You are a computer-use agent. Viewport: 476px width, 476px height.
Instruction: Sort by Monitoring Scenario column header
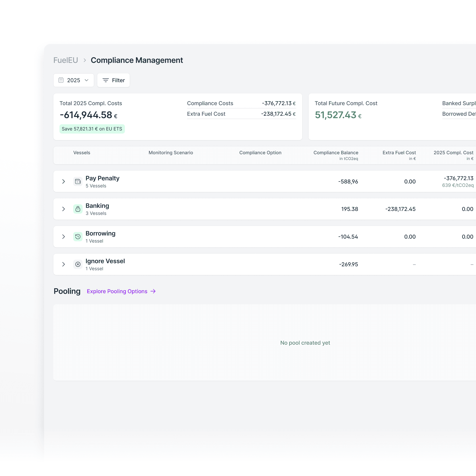coord(171,152)
